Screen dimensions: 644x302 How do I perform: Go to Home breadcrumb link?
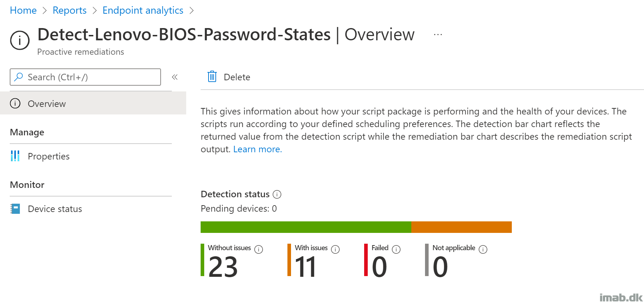23,10
